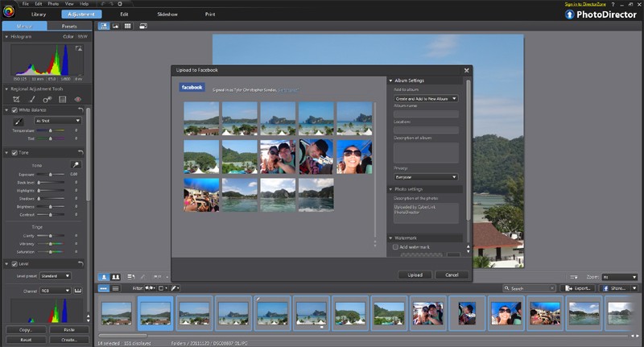Viewport: 644px width, 347px height.
Task: Open the flag filter dropdown
Action: click(151, 288)
